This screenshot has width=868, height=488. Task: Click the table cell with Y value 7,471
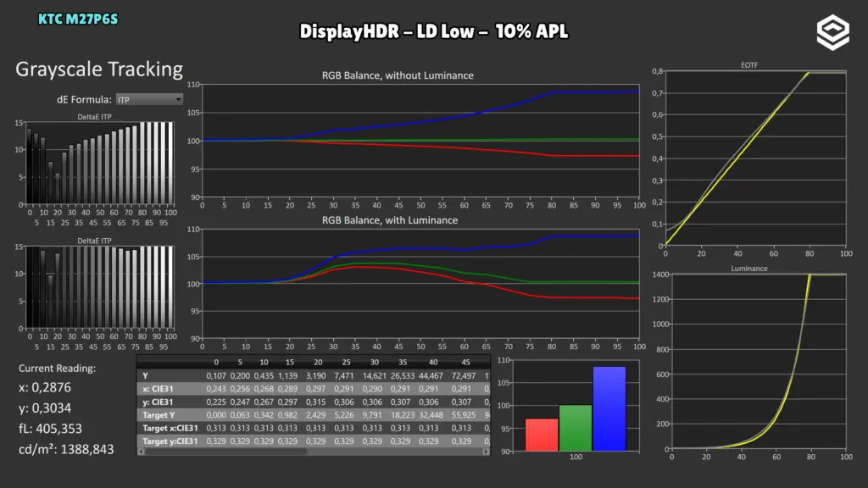tap(344, 375)
